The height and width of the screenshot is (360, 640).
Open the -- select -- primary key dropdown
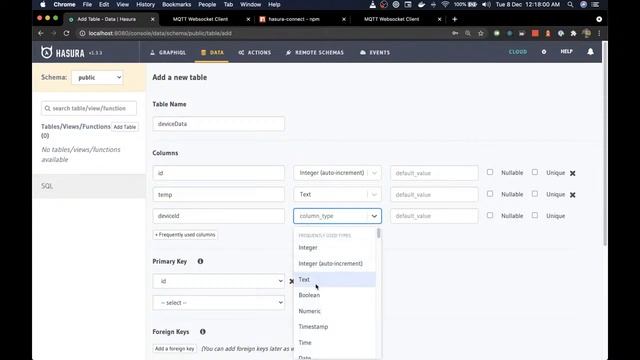(218, 303)
